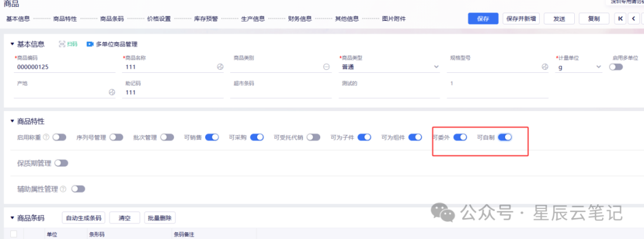Jump to 财务信息 tab
The image size is (644, 239).
pos(300,19)
